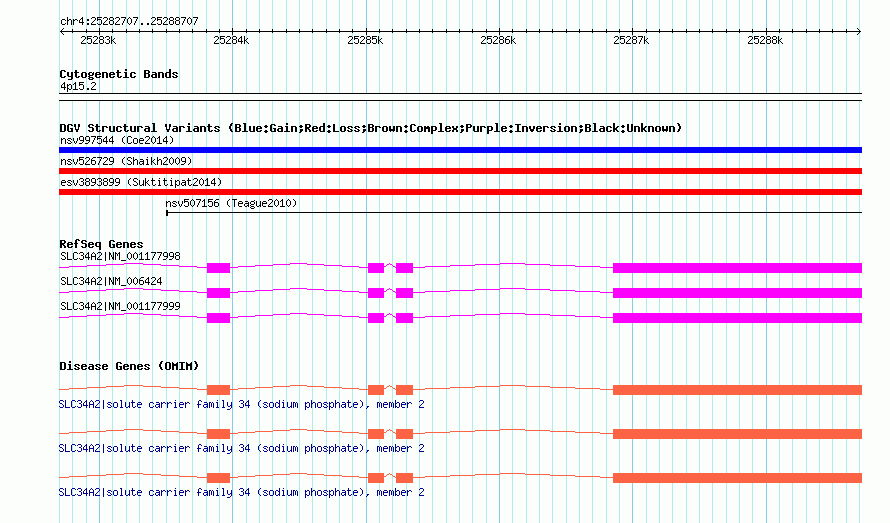
Task: Click large exon of second OMIM gene
Action: coord(737,434)
